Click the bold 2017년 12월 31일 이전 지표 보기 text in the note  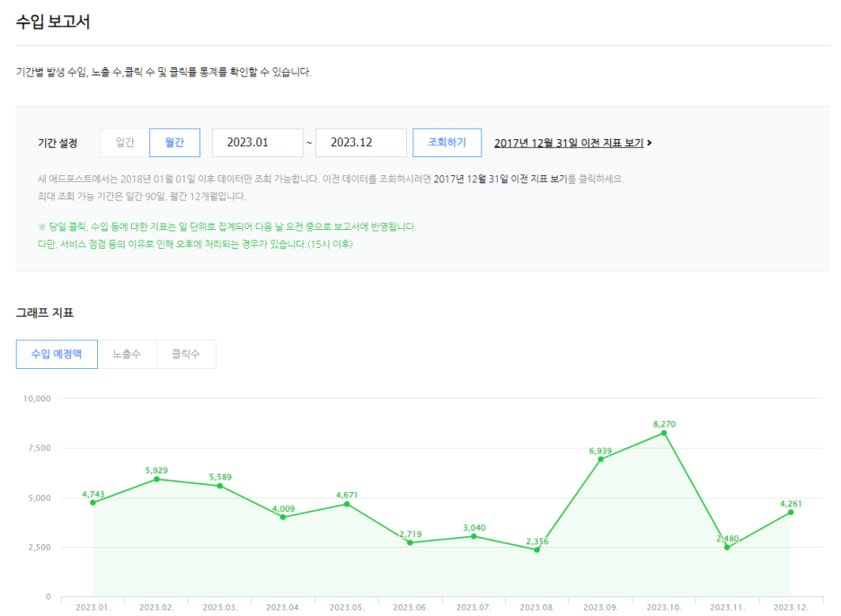point(500,179)
